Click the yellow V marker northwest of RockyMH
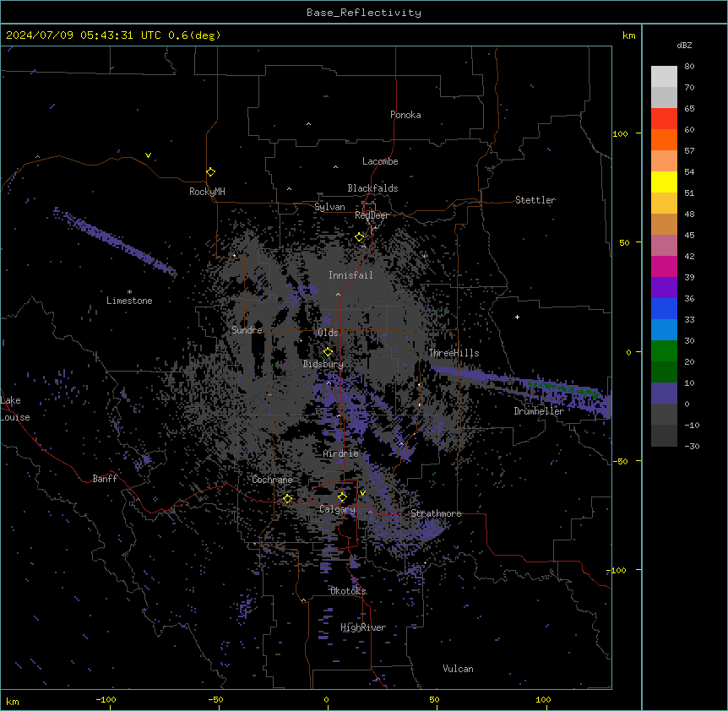Image resolution: width=728 pixels, height=711 pixels. tap(148, 155)
